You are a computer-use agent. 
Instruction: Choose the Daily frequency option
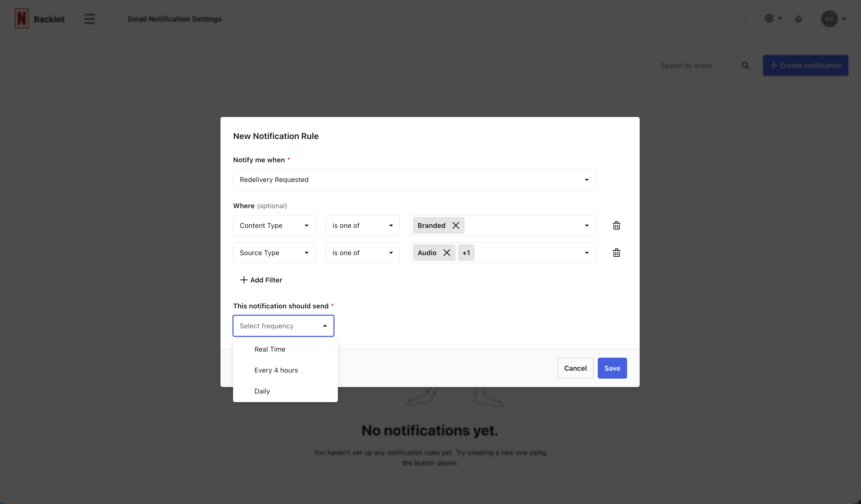pyautogui.click(x=262, y=391)
